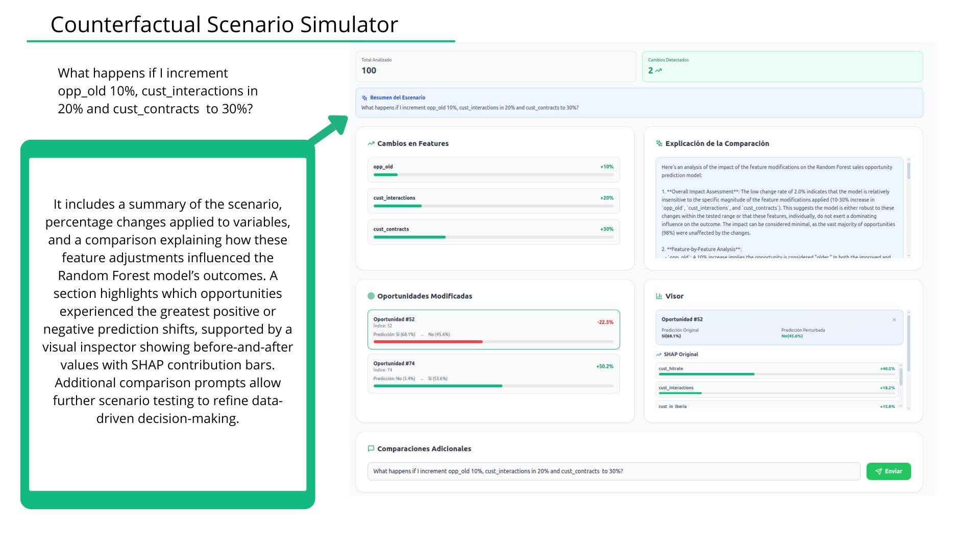980x551 pixels.
Task: Click the trend icon next to SHAP Original
Action: [659, 354]
